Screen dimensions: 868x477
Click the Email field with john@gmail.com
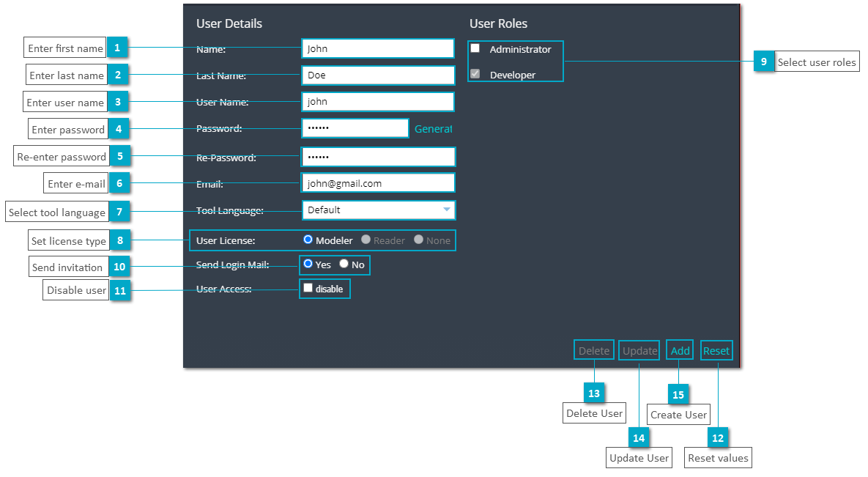378,183
